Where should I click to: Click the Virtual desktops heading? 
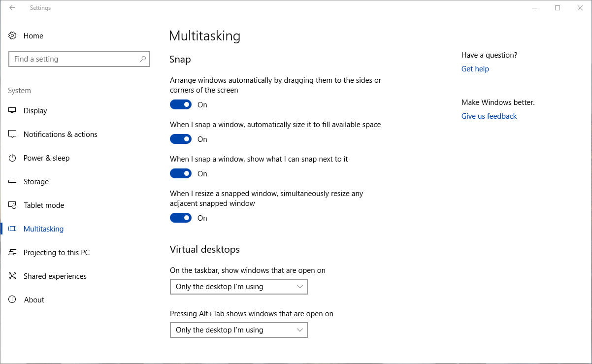point(205,249)
